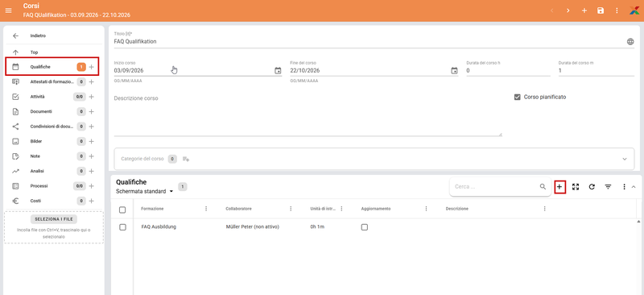
Task: Open Processi section in sidebar
Action: point(39,186)
